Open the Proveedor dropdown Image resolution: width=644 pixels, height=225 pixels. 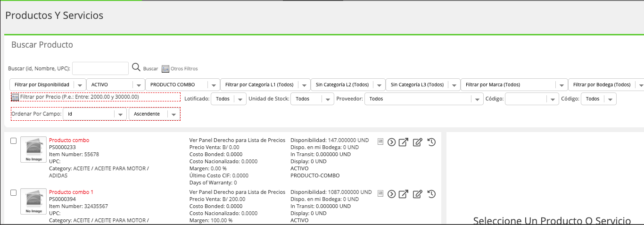(x=424, y=99)
